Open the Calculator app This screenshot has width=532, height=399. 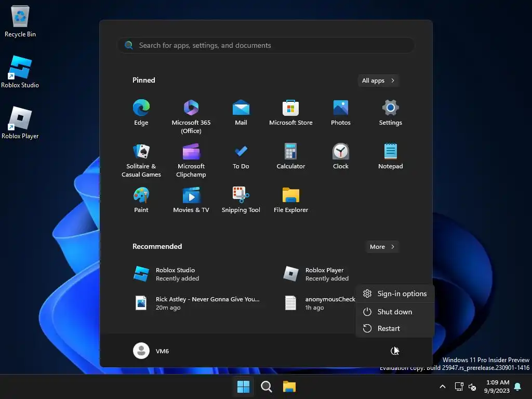[x=291, y=157]
